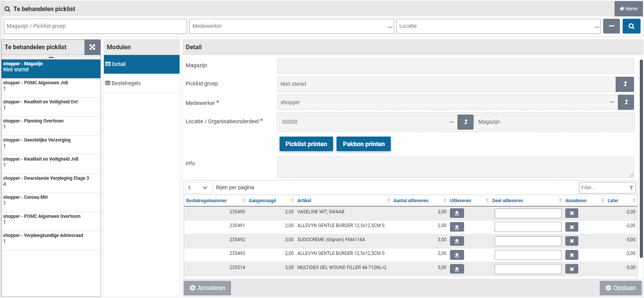Select the Detail module tab
Viewport: 644px width, 298px height.
[x=141, y=64]
